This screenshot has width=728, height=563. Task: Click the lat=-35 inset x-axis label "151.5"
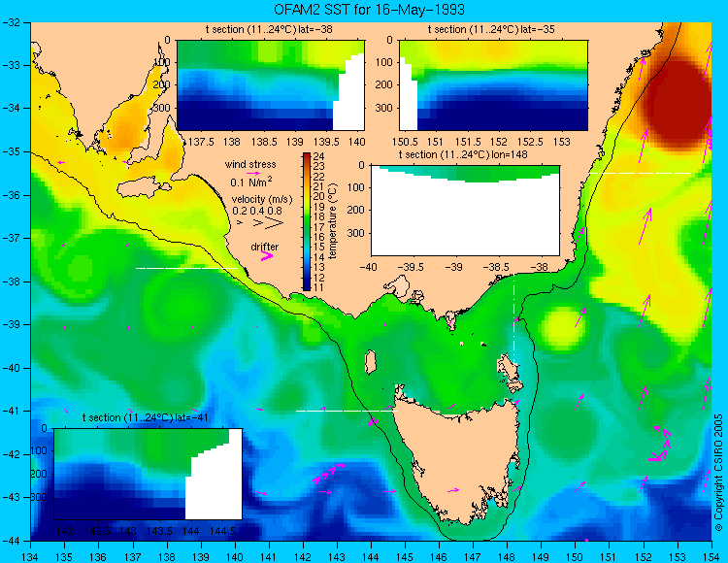(467, 142)
